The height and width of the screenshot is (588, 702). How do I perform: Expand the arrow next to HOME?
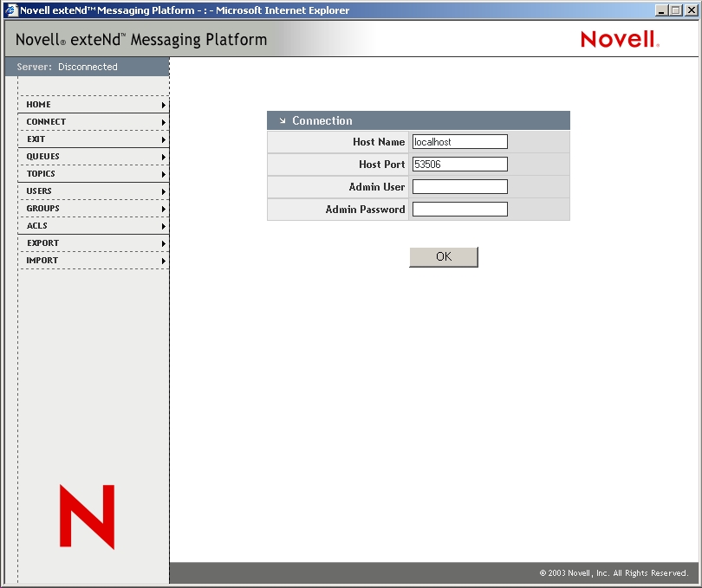164,105
